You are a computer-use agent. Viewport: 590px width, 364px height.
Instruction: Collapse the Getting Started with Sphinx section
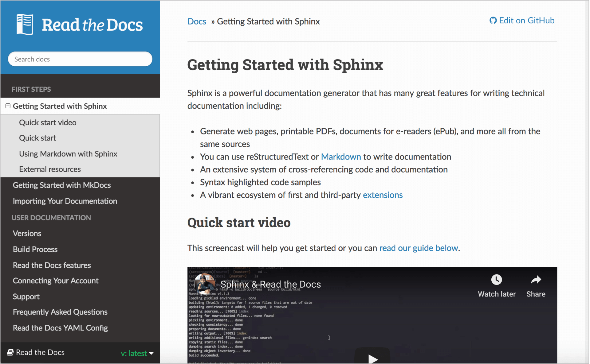pyautogui.click(x=8, y=106)
